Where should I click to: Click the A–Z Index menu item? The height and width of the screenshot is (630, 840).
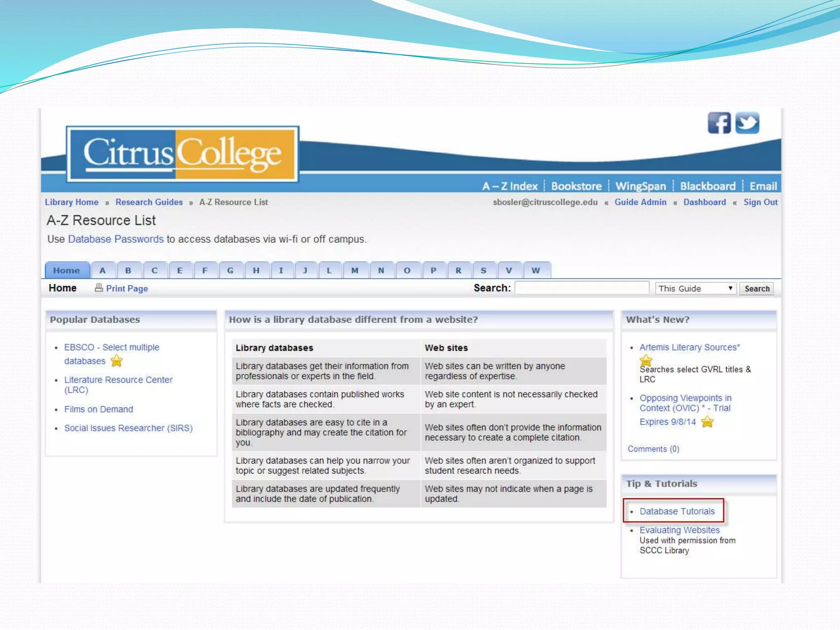(510, 186)
